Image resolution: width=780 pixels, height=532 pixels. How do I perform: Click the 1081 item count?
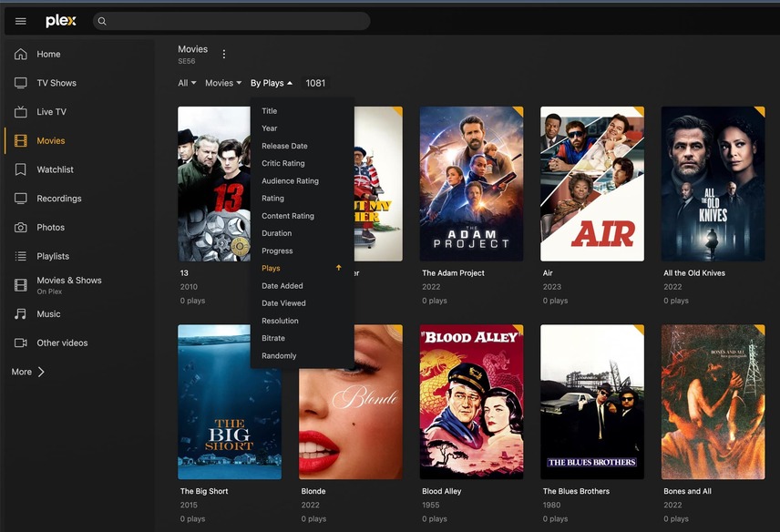tap(315, 83)
